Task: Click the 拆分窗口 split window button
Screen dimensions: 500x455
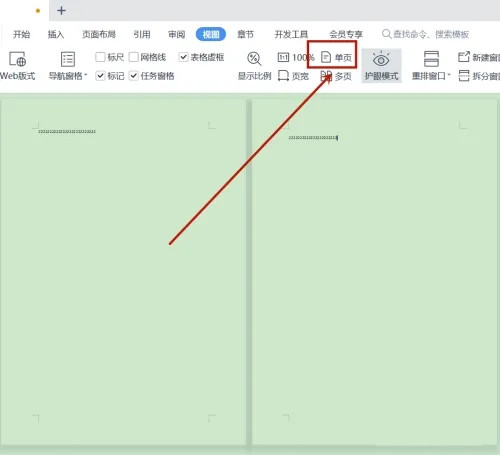Action: 479,76
